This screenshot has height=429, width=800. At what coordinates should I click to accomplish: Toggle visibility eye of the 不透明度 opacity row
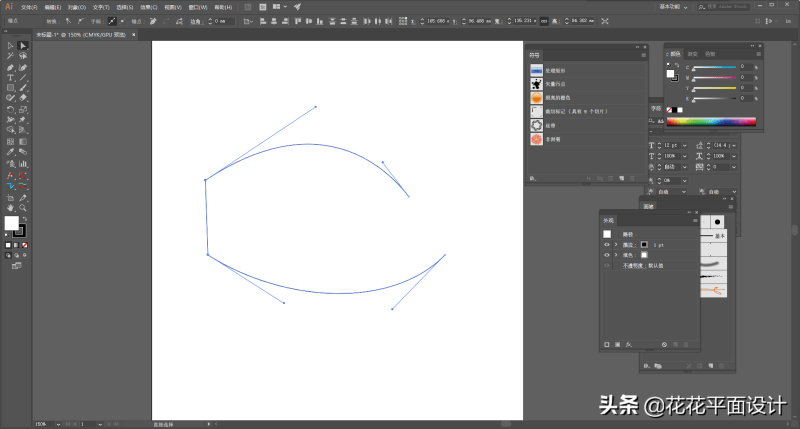[606, 266]
